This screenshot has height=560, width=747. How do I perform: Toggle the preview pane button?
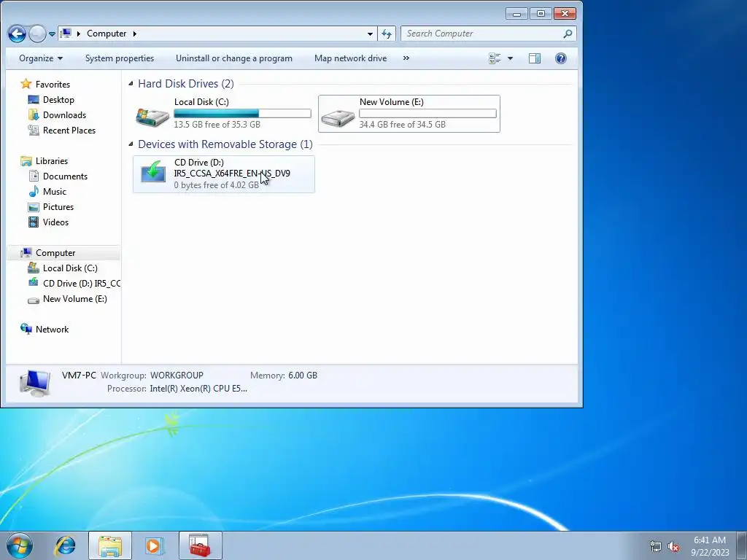(535, 58)
